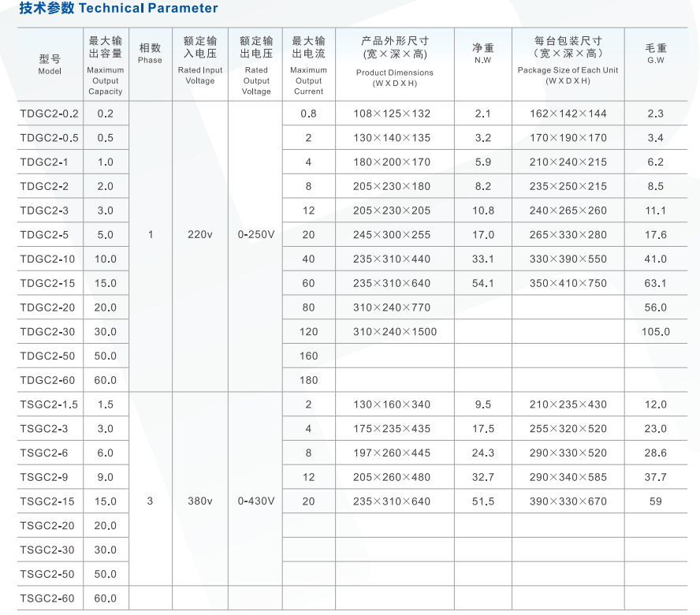Image resolution: width=700 pixels, height=615 pixels.
Task: Click package size '162×142×144'
Action: point(568,114)
